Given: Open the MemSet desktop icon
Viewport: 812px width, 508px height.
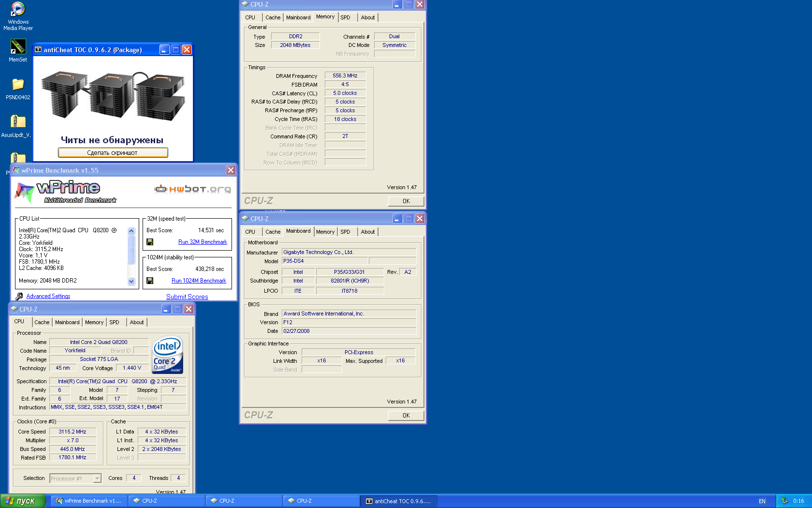Looking at the screenshot, I should click(x=18, y=50).
